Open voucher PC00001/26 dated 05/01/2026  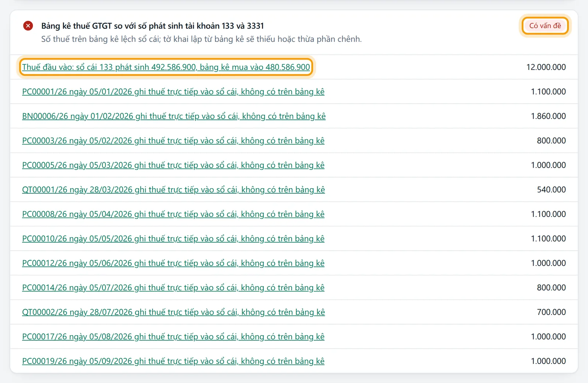[173, 92]
